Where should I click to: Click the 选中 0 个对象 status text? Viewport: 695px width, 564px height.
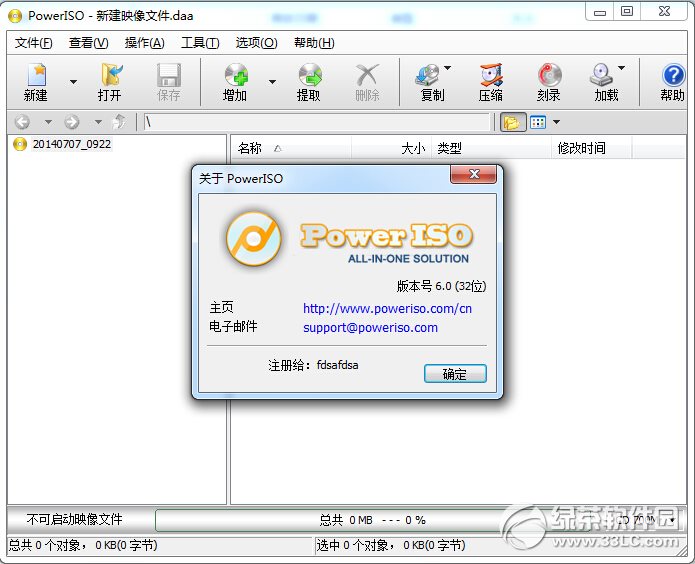click(x=390, y=545)
